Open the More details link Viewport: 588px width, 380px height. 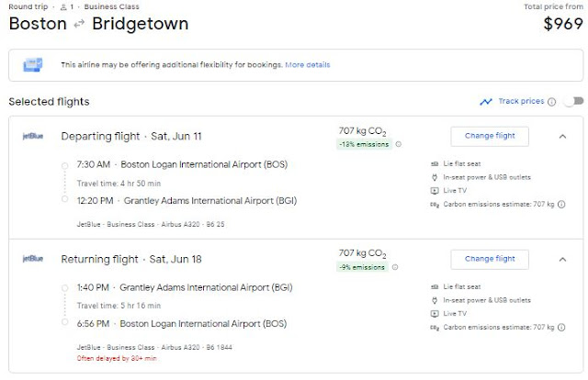pos(307,65)
